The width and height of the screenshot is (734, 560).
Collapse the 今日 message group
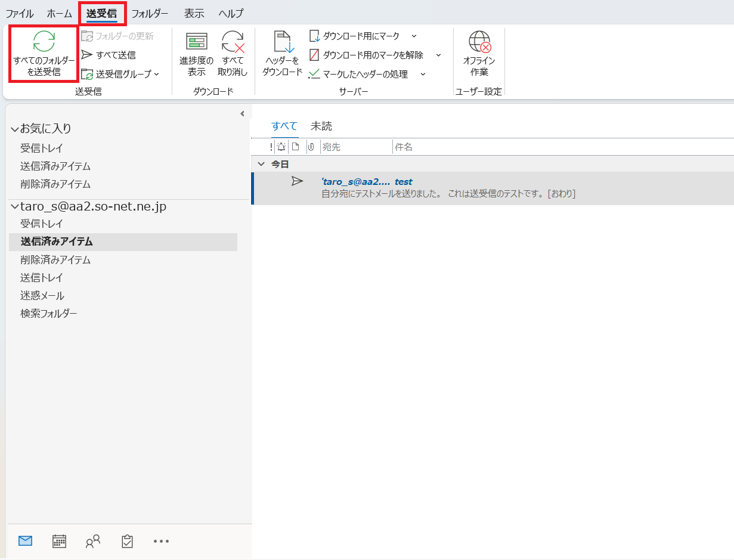click(261, 164)
